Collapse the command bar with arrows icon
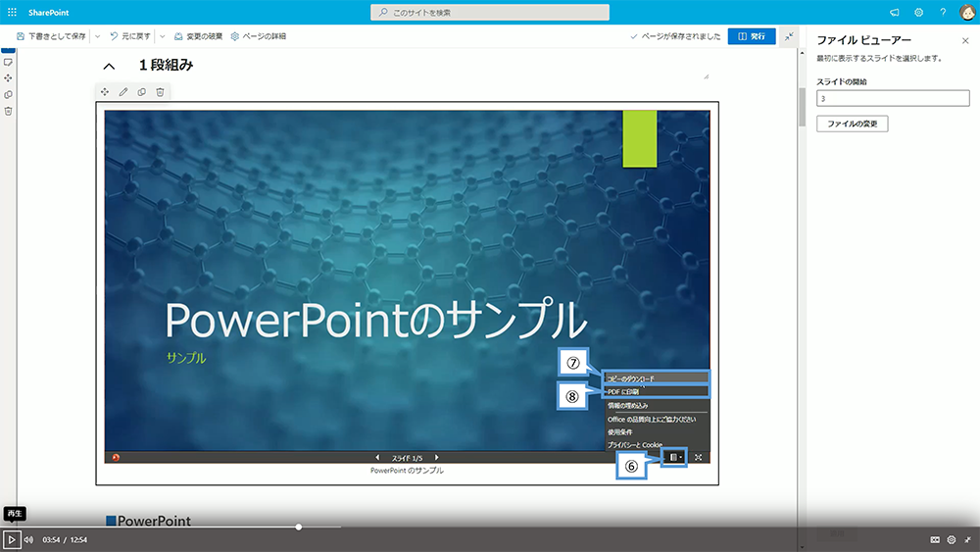Viewport: 980px width, 552px height. point(789,36)
